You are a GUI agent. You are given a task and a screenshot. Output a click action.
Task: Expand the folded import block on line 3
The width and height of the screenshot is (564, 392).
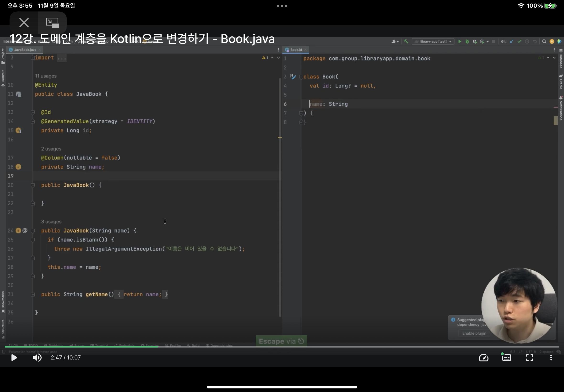33,58
